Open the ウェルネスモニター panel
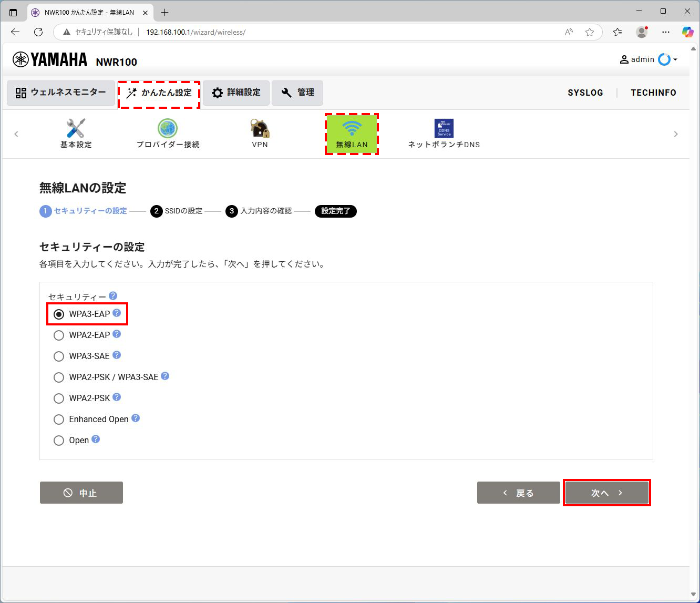This screenshot has width=700, height=603. coord(60,93)
